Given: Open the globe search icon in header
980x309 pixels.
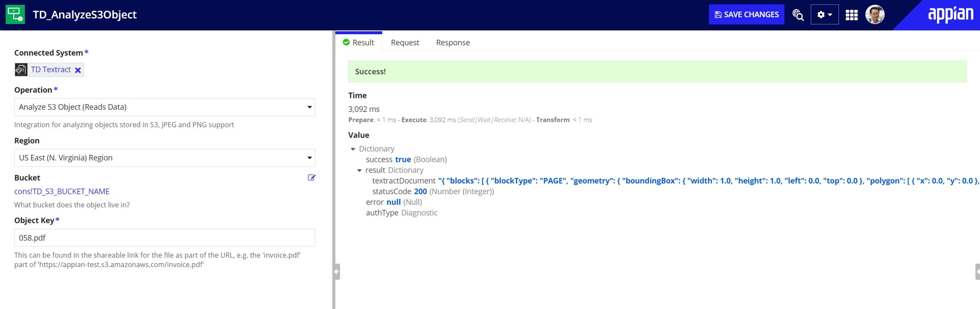Looking at the screenshot, I should point(798,15).
